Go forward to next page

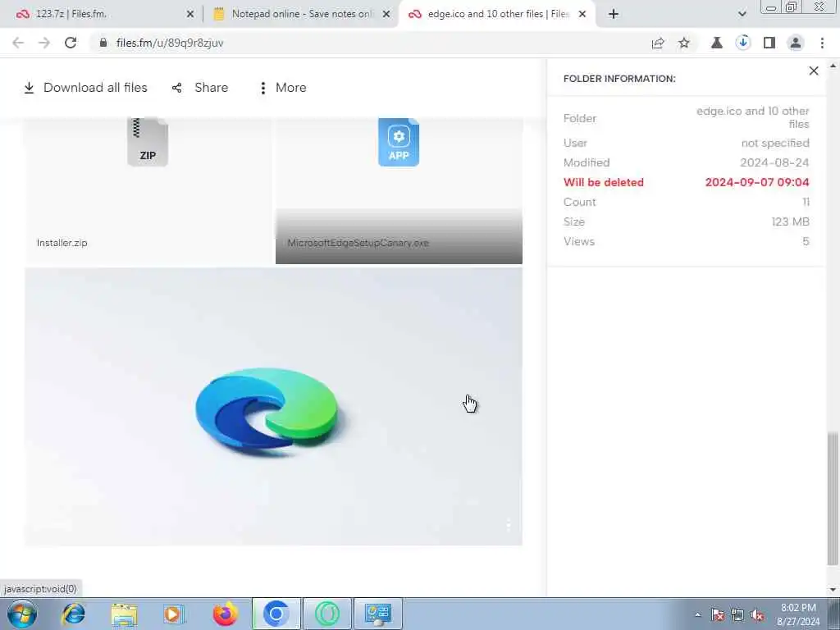44,43
